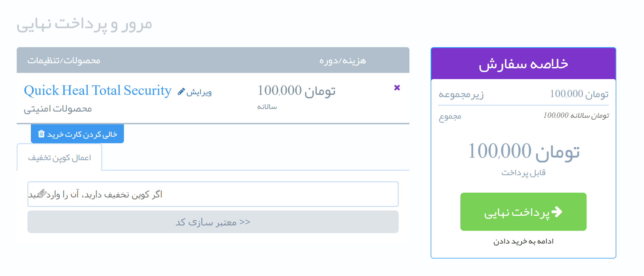
Task: Click the arrow icon on the green button
Action: (x=557, y=212)
